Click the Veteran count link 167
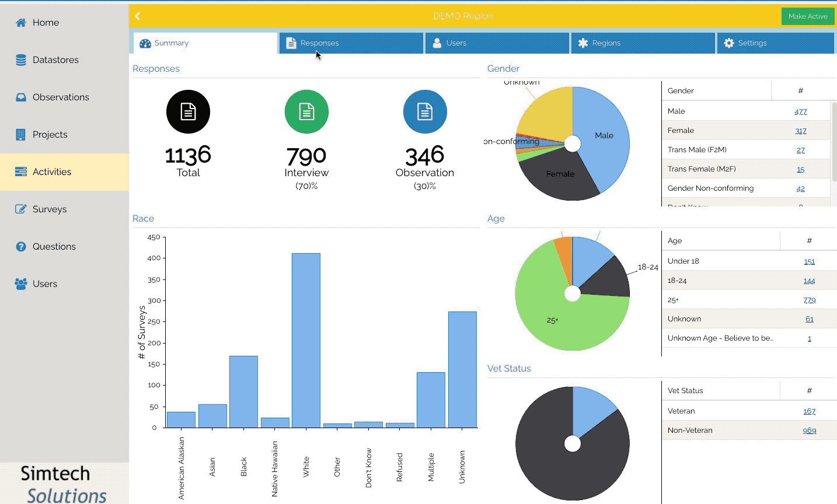 pyautogui.click(x=809, y=411)
